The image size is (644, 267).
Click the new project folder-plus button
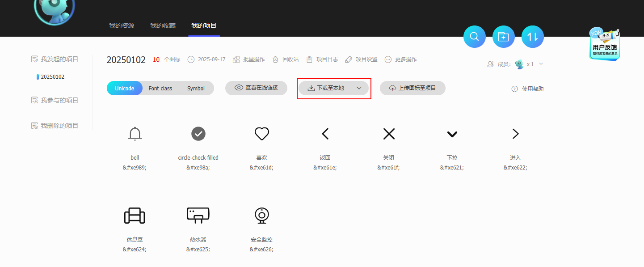point(504,37)
